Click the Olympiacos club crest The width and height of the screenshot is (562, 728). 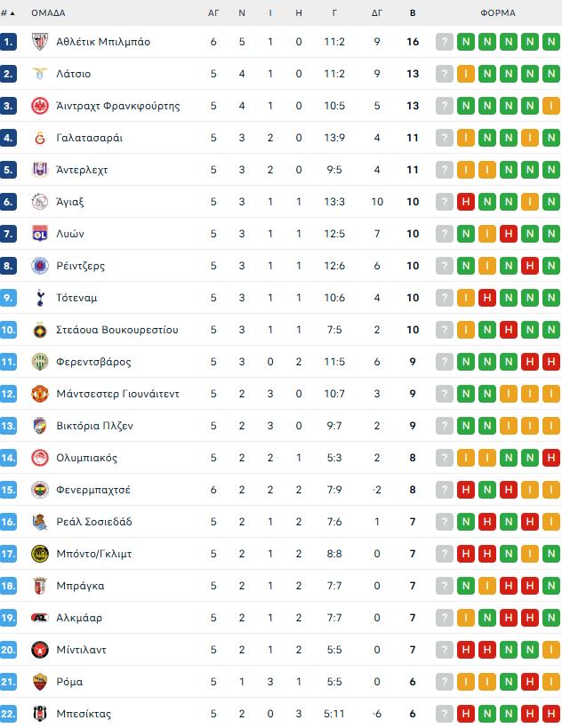tap(40, 459)
